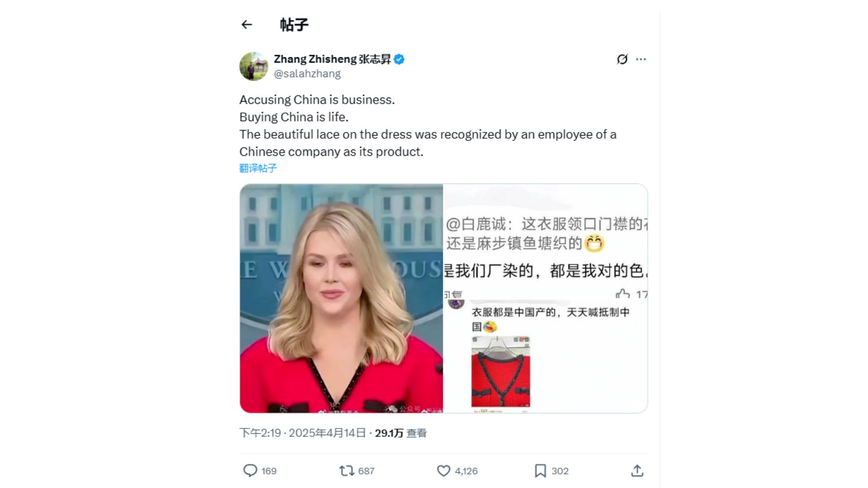The height and width of the screenshot is (488, 868).
Task: Like the post with the heart icon
Action: (x=443, y=471)
